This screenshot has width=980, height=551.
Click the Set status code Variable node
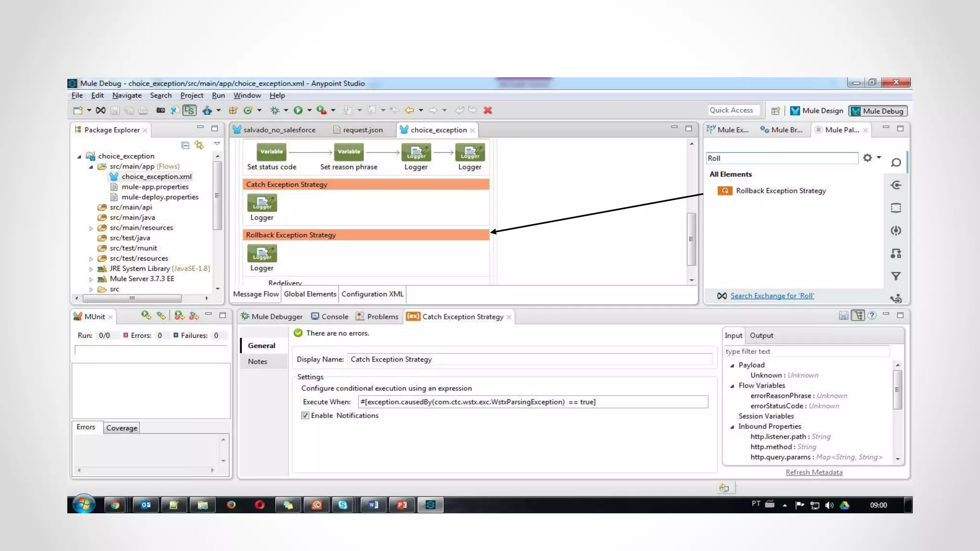271,152
